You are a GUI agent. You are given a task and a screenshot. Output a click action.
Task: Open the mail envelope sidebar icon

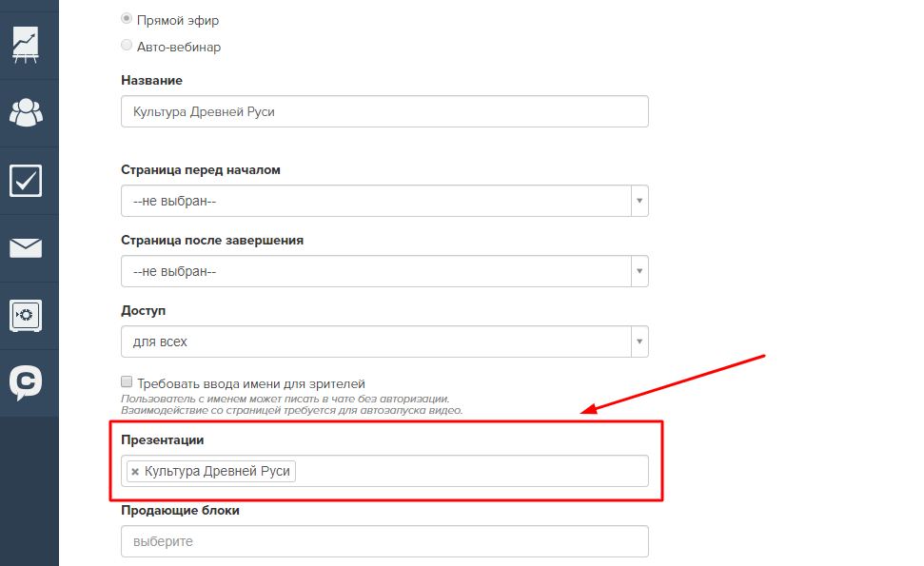point(26,248)
